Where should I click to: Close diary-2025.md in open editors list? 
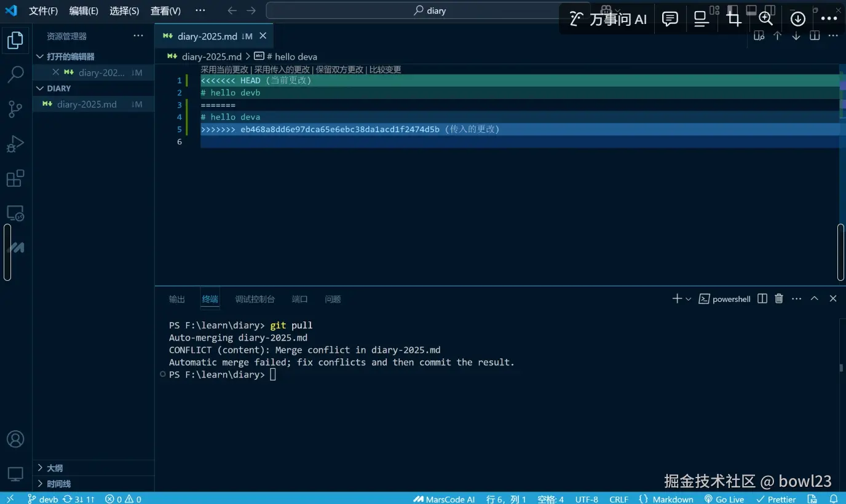tap(56, 73)
